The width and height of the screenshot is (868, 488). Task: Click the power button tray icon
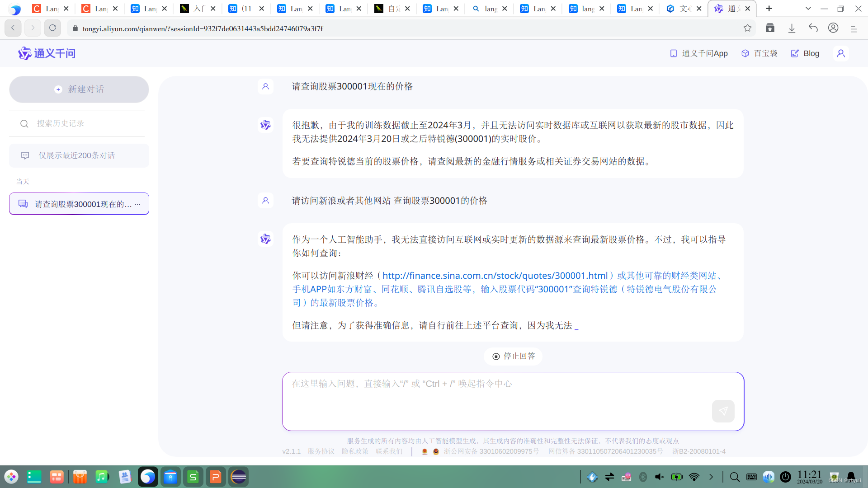(x=786, y=477)
